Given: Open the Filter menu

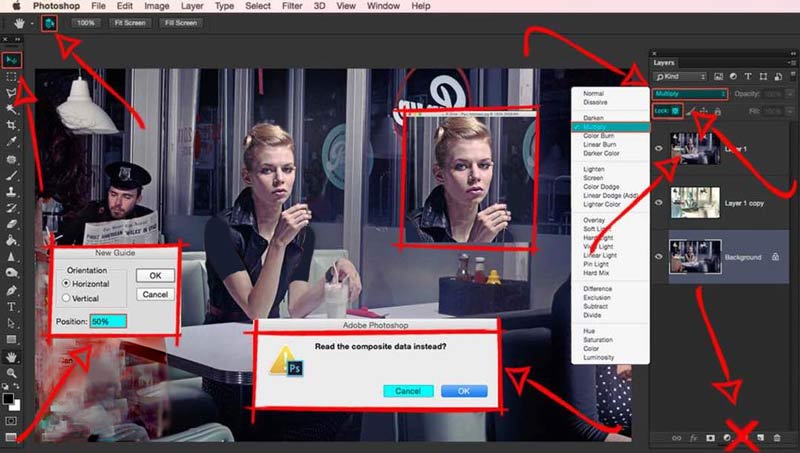Looking at the screenshot, I should (x=291, y=6).
